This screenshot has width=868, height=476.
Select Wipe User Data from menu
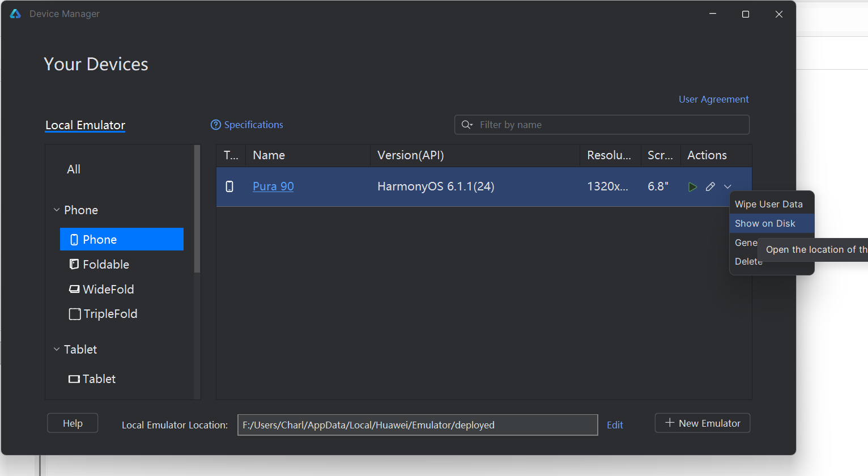(x=772, y=204)
